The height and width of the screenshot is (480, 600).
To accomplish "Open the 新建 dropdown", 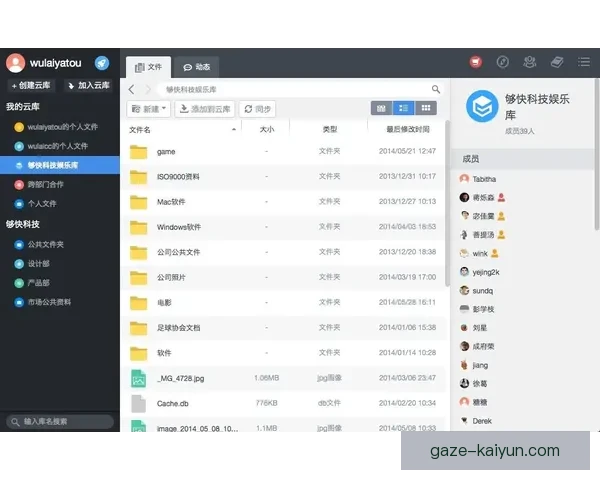I will click(148, 109).
